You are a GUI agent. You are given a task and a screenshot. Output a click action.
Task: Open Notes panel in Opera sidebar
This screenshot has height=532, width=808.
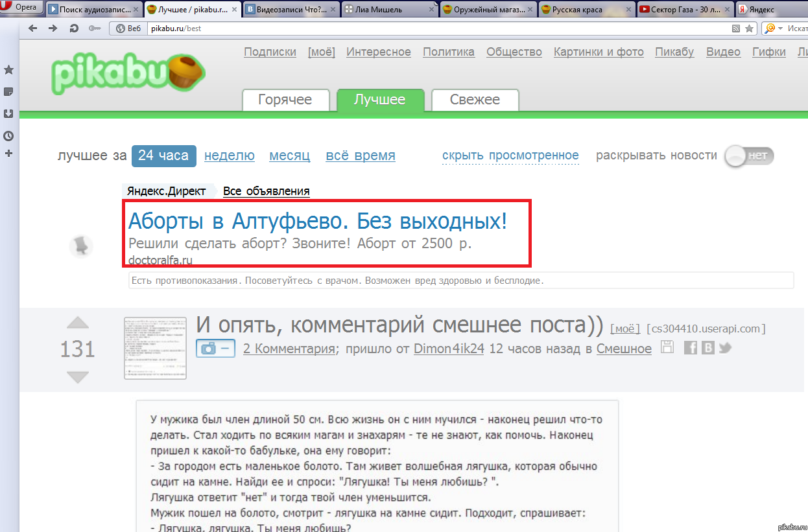point(9,91)
